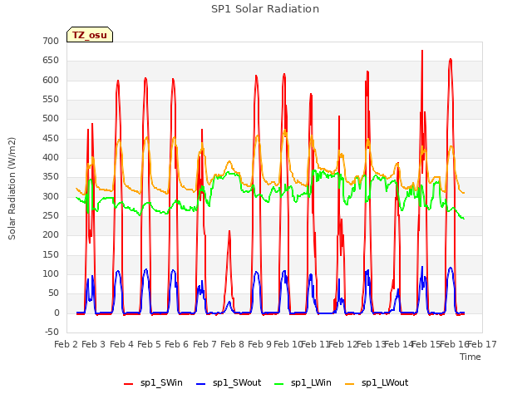The width and height of the screenshot is (532, 399).
Task: Click the blue SWout peak on Feb 16
Action: click(451, 268)
